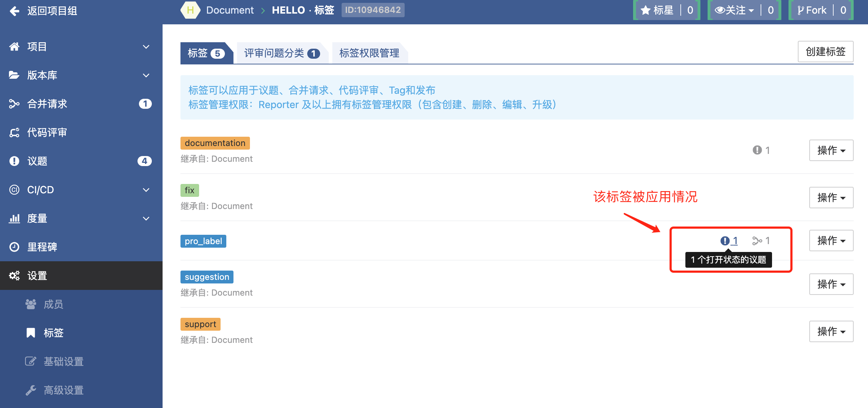Click the back arrow to return to project group
868x408 pixels.
coord(14,11)
